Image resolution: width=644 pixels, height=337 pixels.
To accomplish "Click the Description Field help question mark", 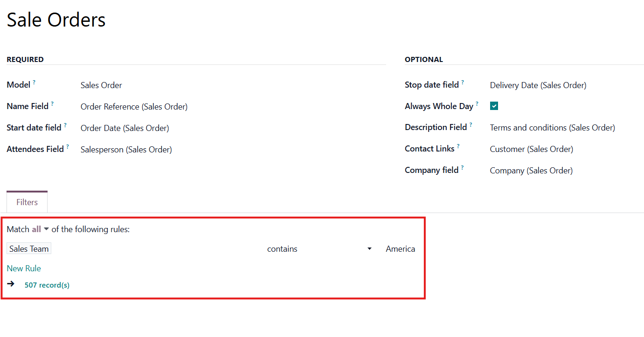I will point(471,125).
